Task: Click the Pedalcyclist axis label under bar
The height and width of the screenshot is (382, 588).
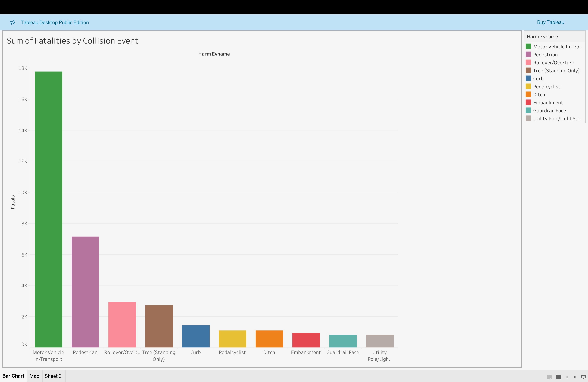Action: (x=232, y=352)
